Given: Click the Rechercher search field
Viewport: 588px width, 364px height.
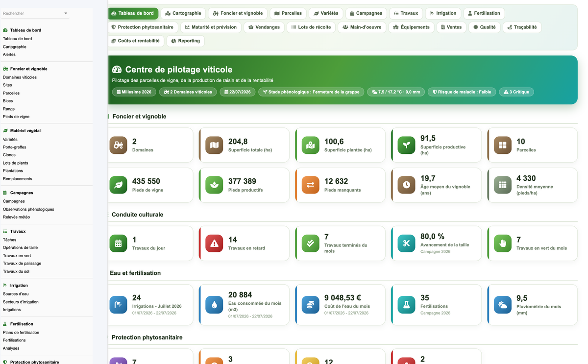Looking at the screenshot, I should coord(35,13).
